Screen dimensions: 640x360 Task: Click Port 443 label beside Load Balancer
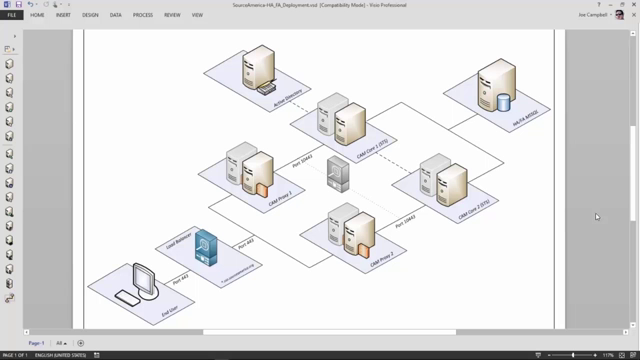[246, 244]
